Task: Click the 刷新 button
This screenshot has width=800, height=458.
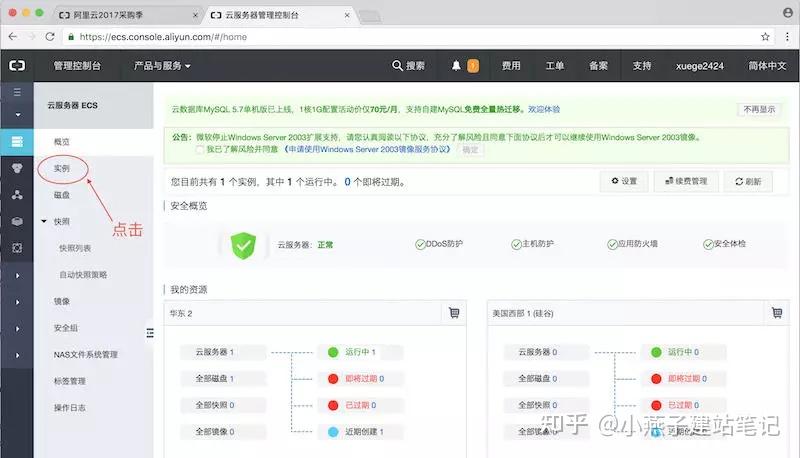Action: [x=748, y=181]
